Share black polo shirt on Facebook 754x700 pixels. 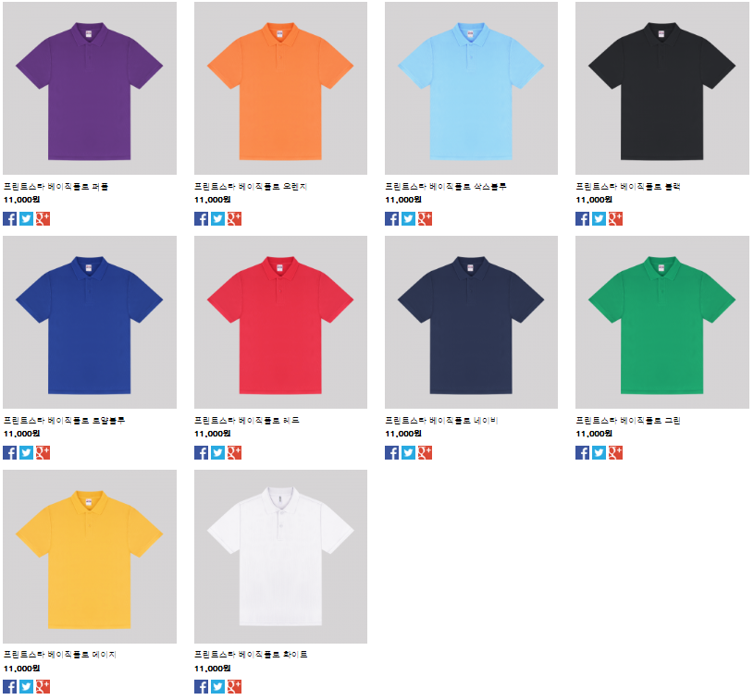point(582,219)
